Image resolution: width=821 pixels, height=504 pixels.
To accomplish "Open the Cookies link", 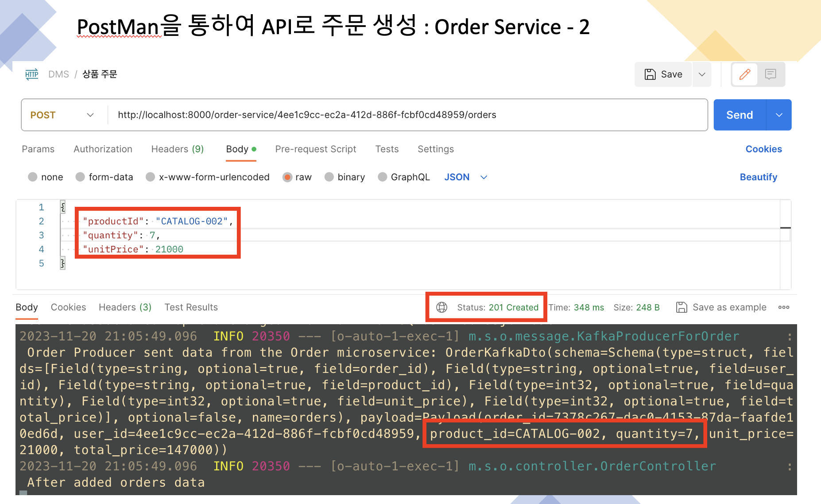I will point(763,149).
